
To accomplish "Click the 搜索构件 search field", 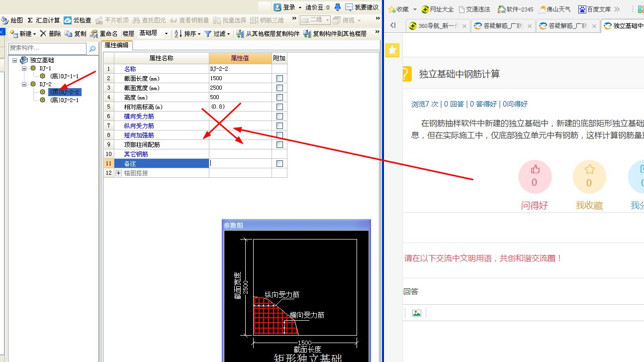I will coord(48,48).
